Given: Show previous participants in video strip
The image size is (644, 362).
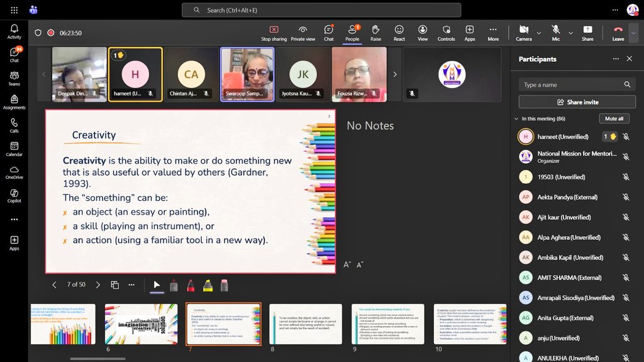Looking at the screenshot, I should pos(44,74).
